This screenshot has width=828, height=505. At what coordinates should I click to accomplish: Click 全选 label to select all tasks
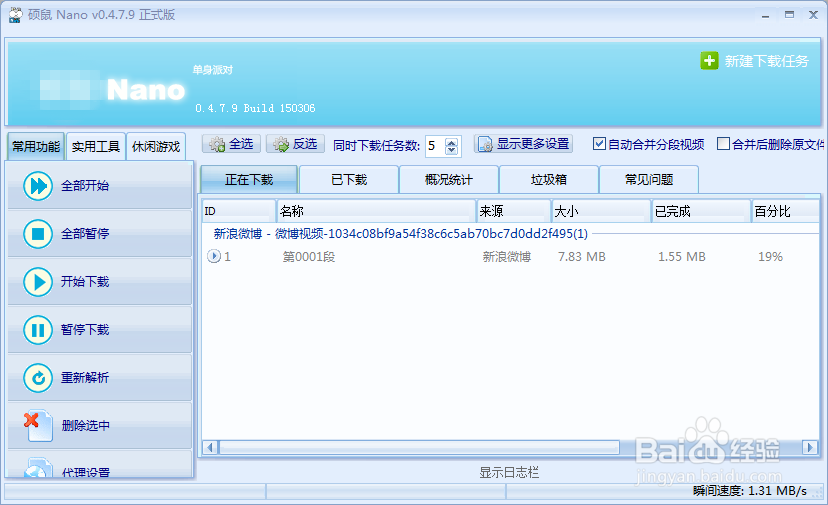[241, 144]
